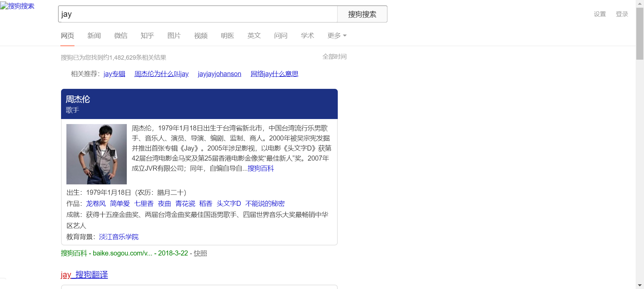Switch to the 英文 tab
The image size is (644, 289).
[254, 36]
